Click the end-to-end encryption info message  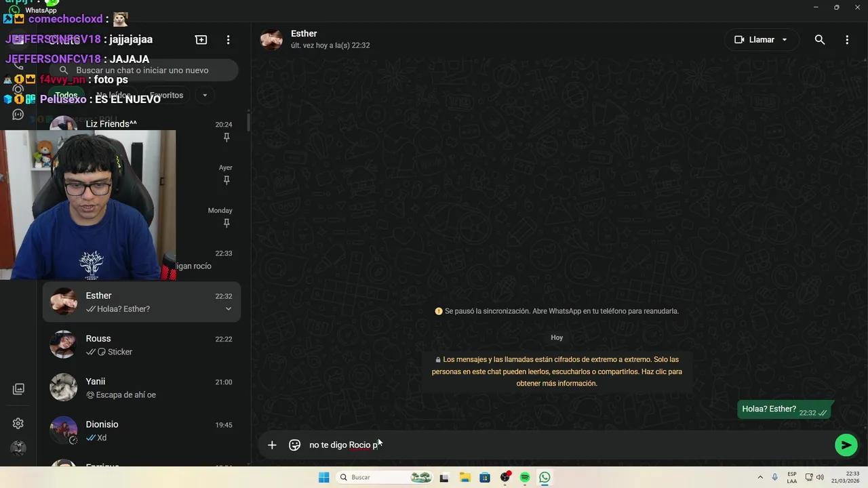[557, 371]
